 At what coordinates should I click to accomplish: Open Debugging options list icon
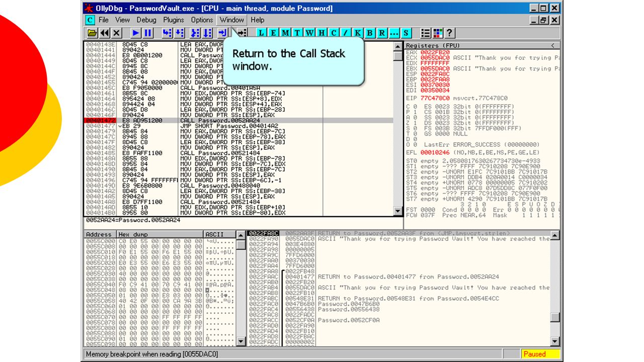(x=426, y=33)
